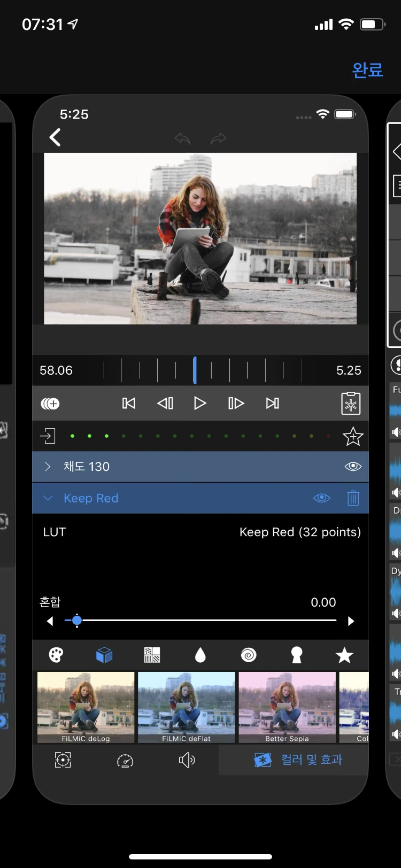Apply the Better Sepia LUT thumbnail

pyautogui.click(x=287, y=707)
